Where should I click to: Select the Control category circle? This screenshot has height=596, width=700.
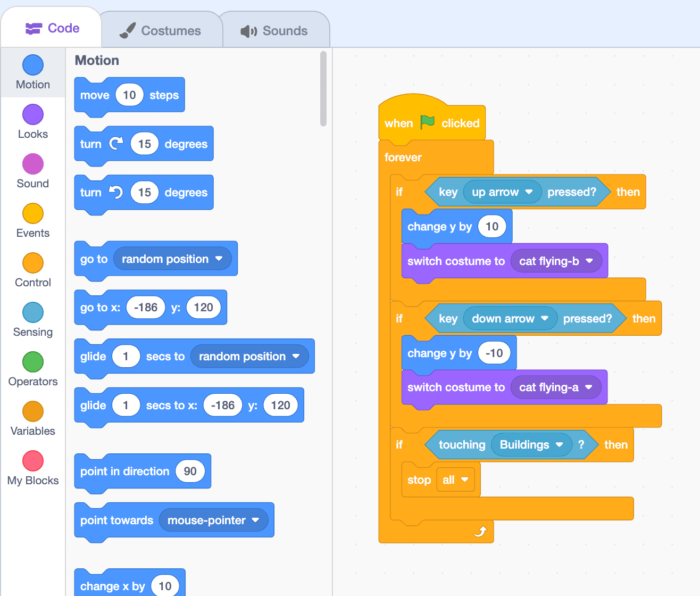(33, 263)
